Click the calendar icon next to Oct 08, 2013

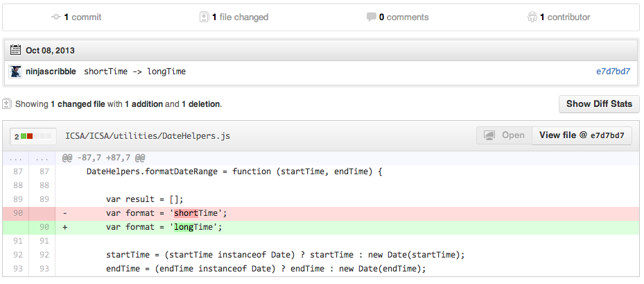tap(15, 50)
